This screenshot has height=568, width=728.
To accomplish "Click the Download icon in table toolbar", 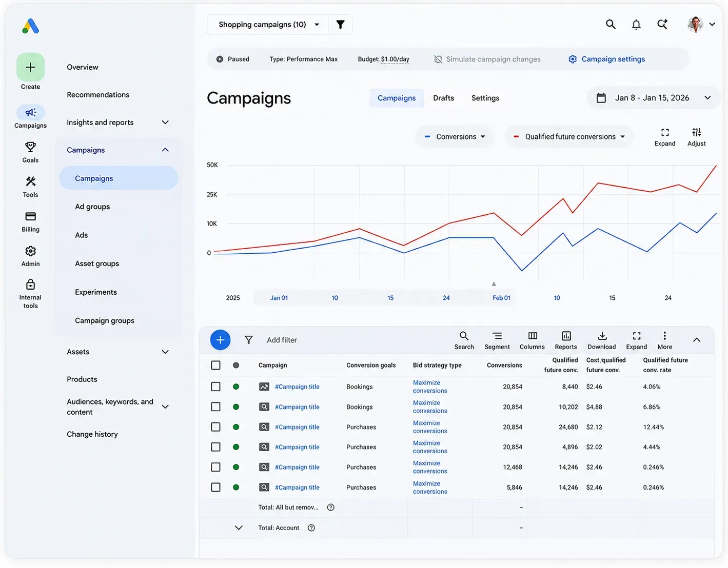I will click(602, 336).
